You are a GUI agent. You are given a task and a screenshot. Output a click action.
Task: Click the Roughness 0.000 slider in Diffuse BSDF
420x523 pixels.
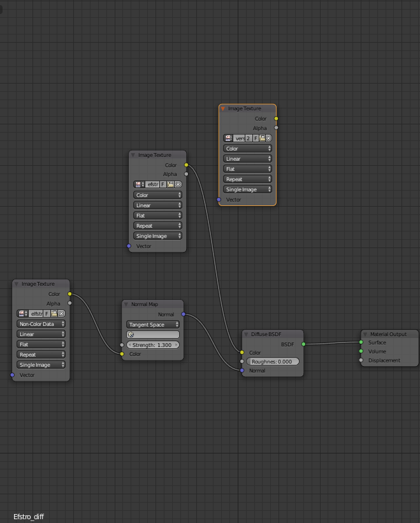point(273,362)
